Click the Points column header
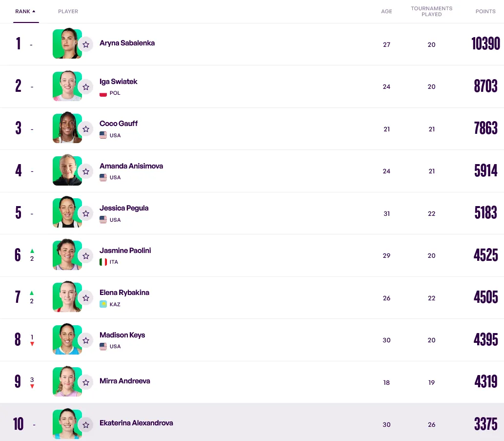This screenshot has width=504, height=441. 485,11
